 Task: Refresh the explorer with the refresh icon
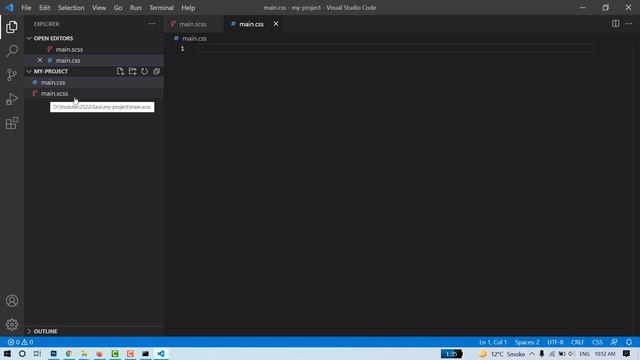coord(144,71)
